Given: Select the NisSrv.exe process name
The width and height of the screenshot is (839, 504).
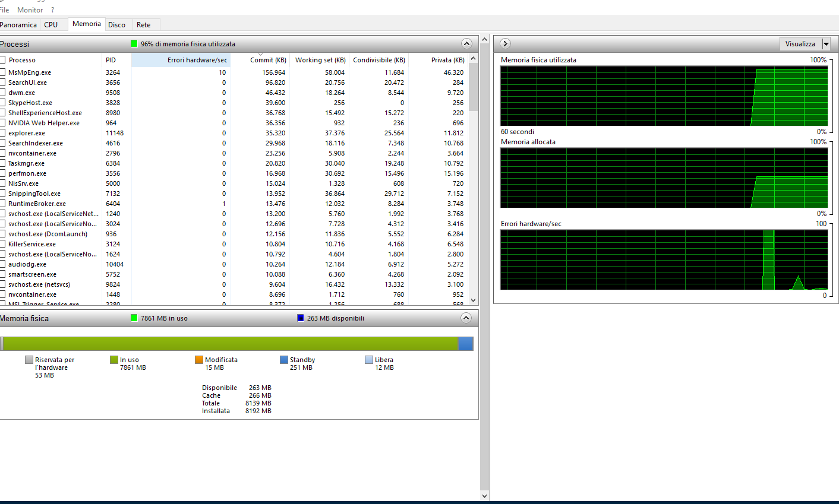Looking at the screenshot, I should point(24,183).
